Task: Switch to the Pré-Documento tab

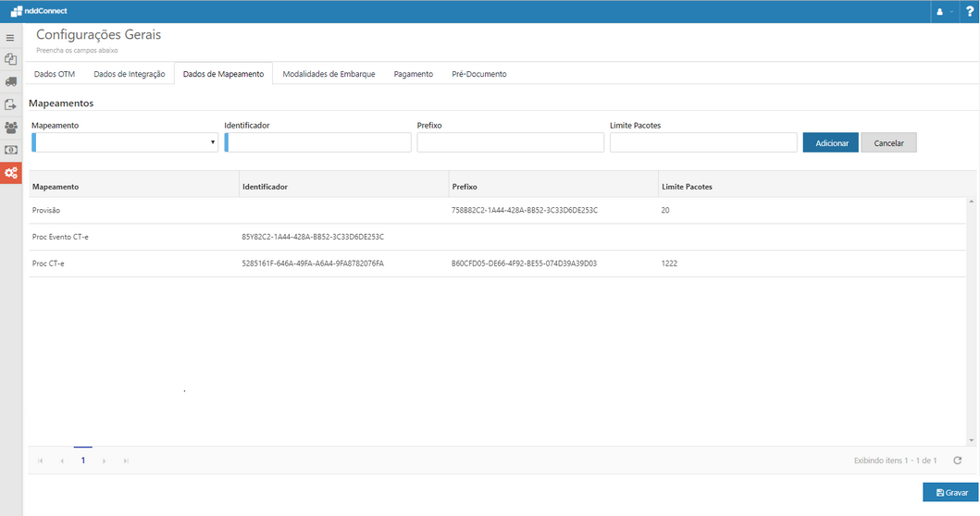Action: pos(478,74)
